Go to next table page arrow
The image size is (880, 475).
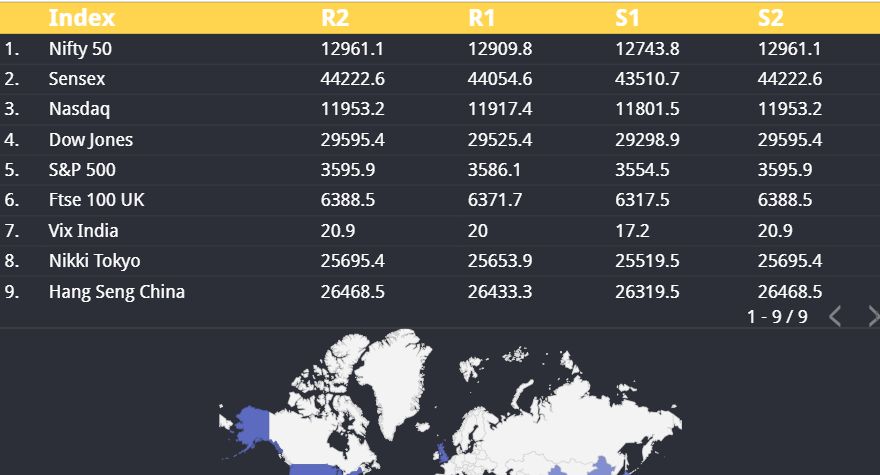click(x=874, y=316)
